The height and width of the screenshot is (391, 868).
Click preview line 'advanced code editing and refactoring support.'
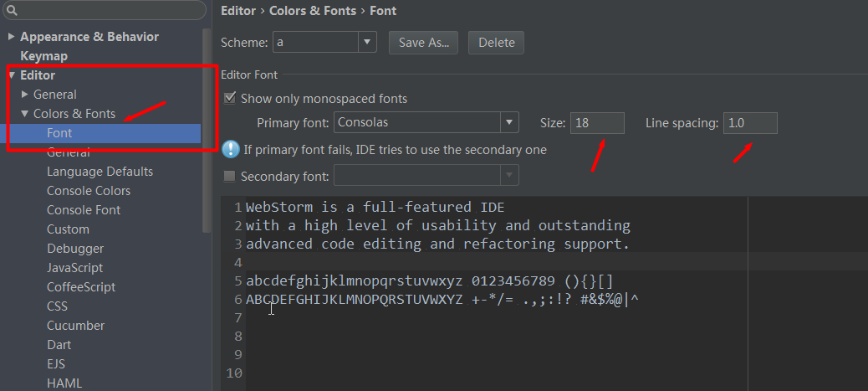(437, 244)
